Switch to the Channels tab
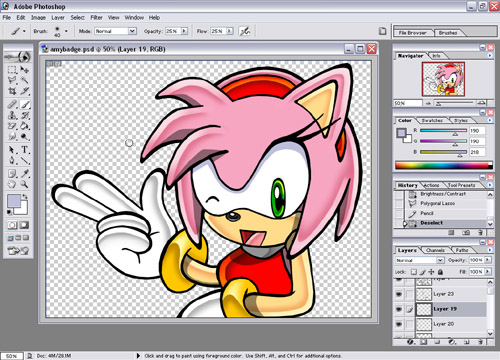 coord(435,250)
